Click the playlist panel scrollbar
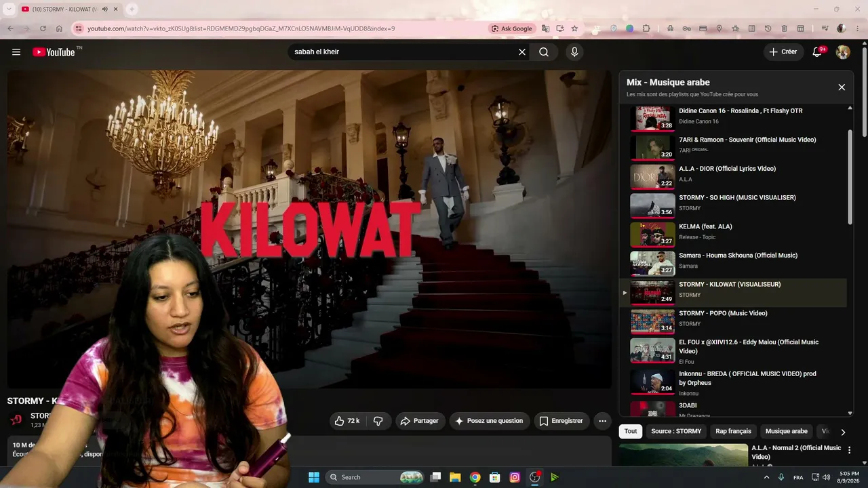This screenshot has height=488, width=868. click(x=850, y=176)
